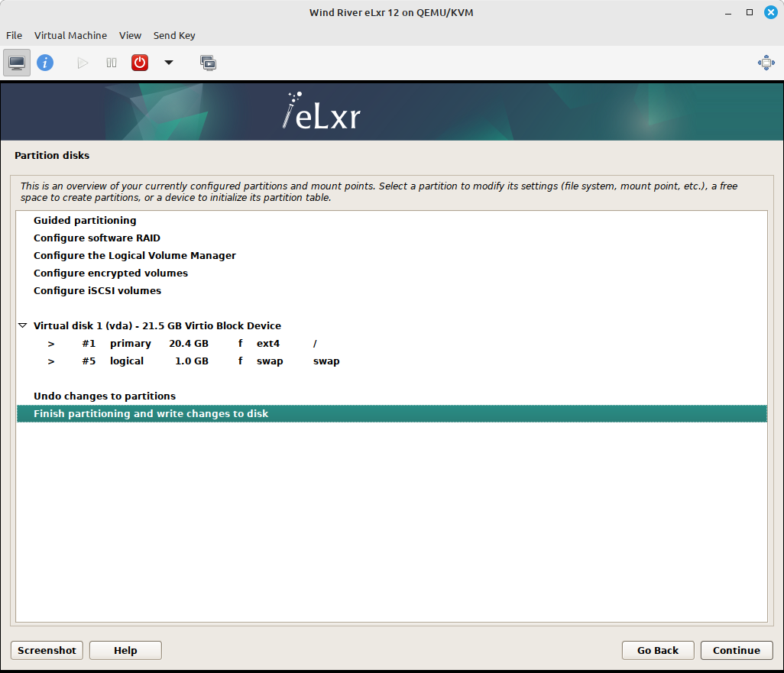This screenshot has width=784, height=673.
Task: Open the shutdown options dropdown arrow
Action: coord(168,63)
